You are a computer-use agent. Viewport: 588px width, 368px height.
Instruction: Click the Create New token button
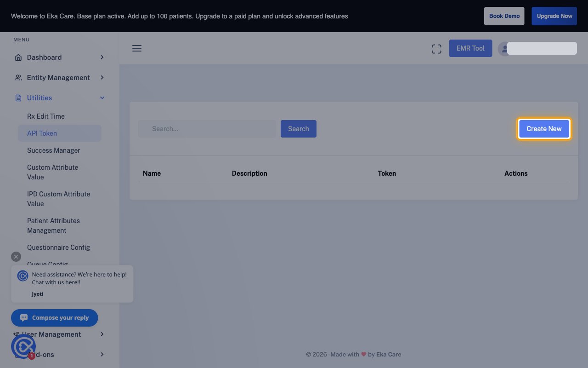(x=544, y=129)
